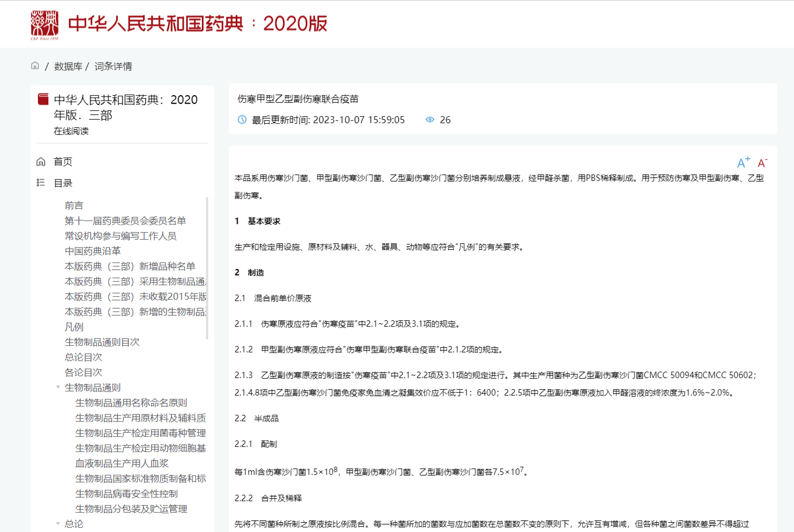The width and height of the screenshot is (794, 532).
Task: Open 本版药典（三部）新增品种名单
Action: [130, 266]
